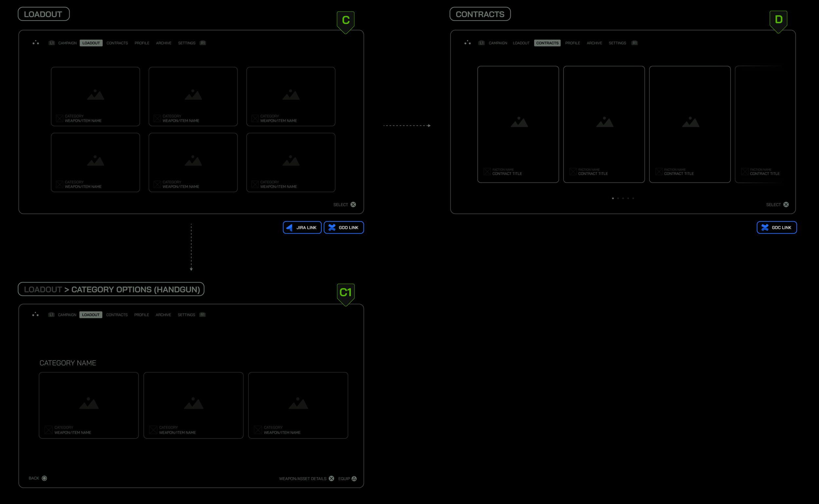Viewport: 819px width, 504px height.
Task: Click the green D marker badge
Action: pyautogui.click(x=778, y=20)
